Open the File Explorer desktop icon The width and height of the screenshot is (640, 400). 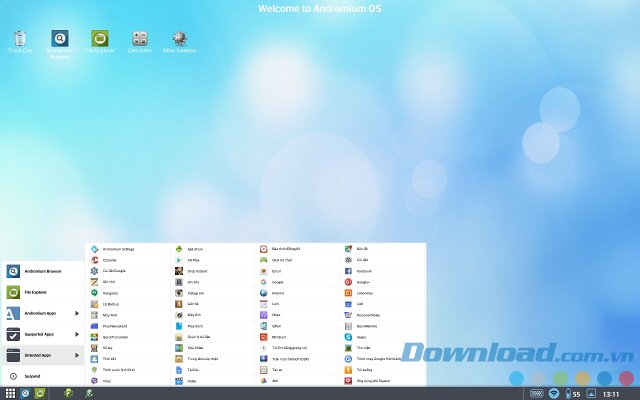coord(101,39)
